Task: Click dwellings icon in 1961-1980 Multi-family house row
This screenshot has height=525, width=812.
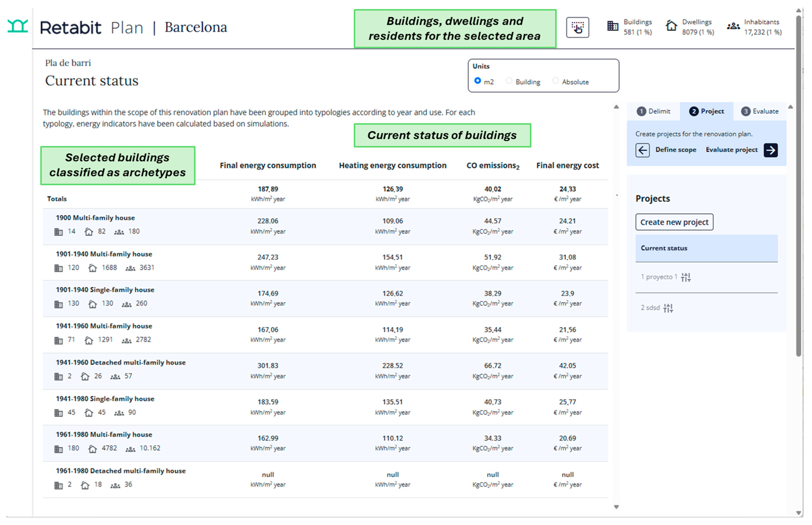Action: coord(92,449)
